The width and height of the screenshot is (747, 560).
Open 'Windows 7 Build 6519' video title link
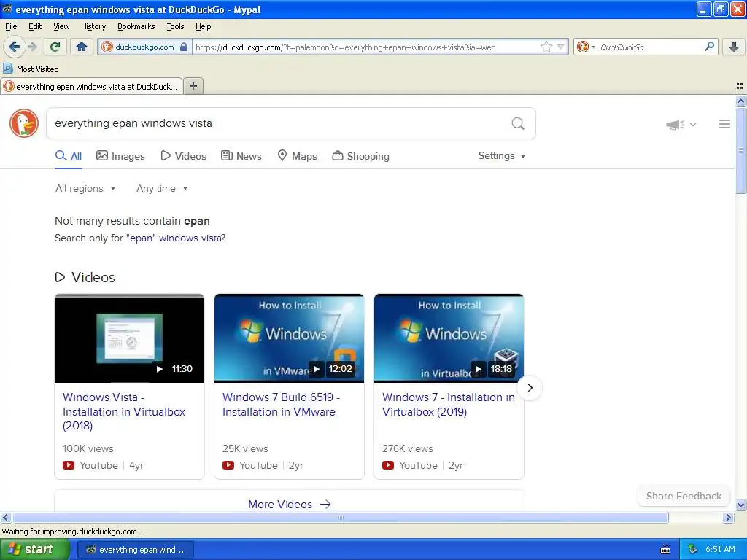(281, 404)
